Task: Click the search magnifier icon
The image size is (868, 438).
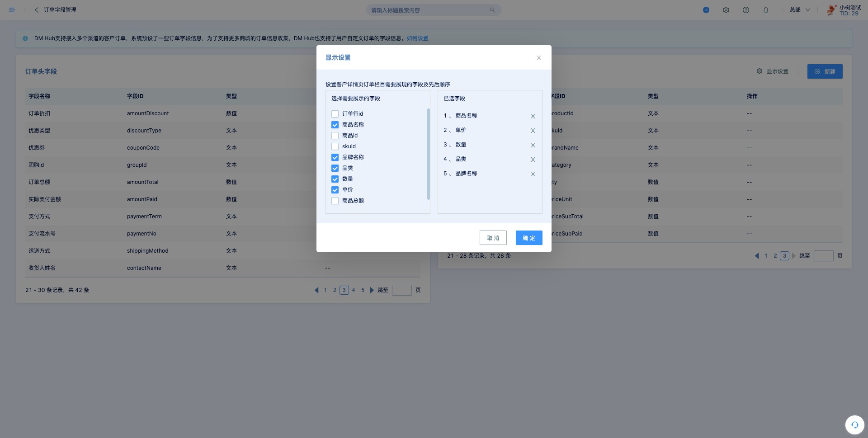Action: tap(492, 10)
